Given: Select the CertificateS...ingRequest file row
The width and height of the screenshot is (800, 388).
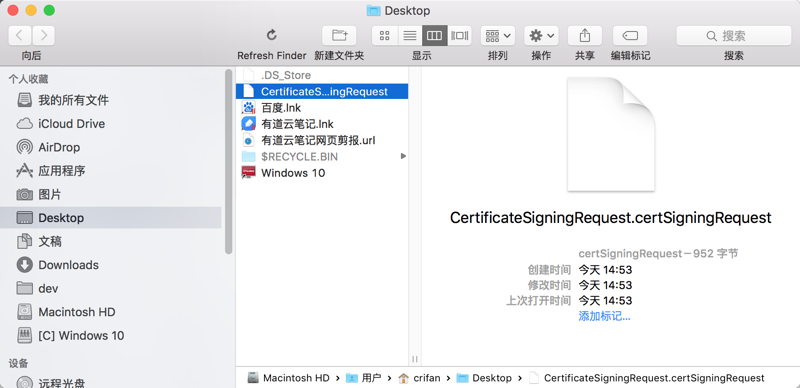Looking at the screenshot, I should 322,91.
